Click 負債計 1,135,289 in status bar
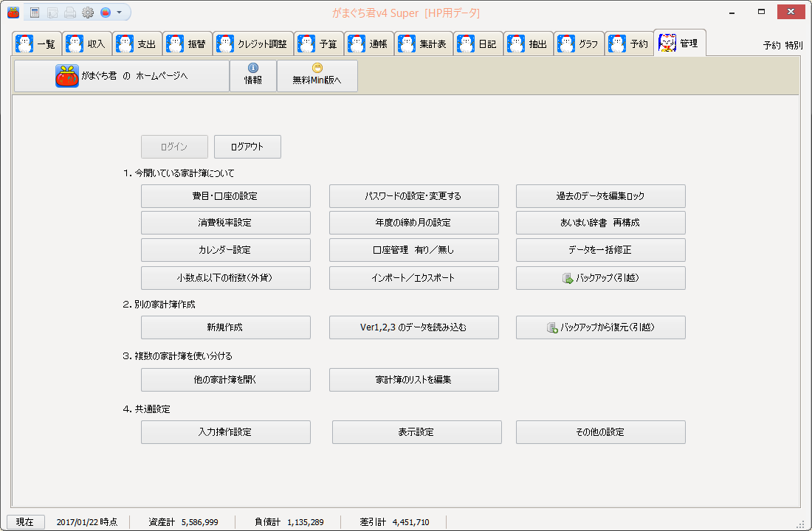This screenshot has width=812, height=531. pyautogui.click(x=289, y=522)
